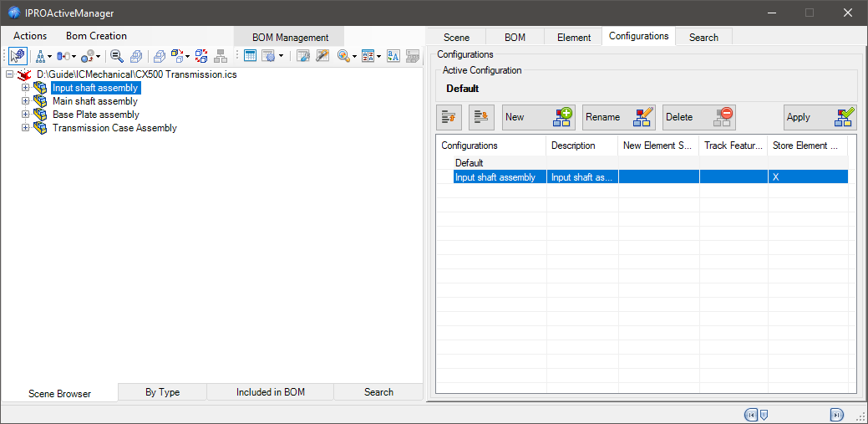The height and width of the screenshot is (424, 868).
Task: Click the move configuration up icon
Action: coord(449,118)
